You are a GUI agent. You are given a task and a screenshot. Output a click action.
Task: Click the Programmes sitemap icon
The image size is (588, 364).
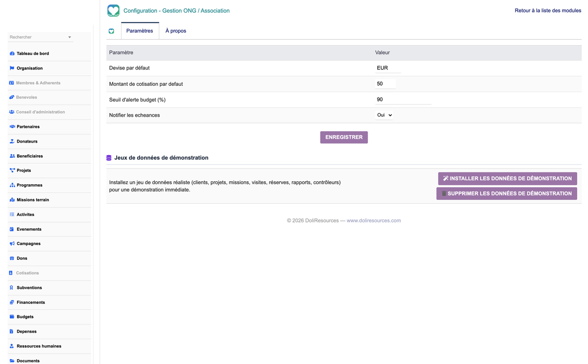(12, 185)
